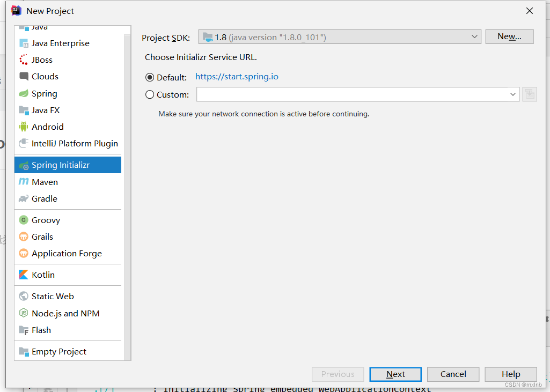Image resolution: width=550 pixels, height=392 pixels.
Task: Click the project type list scrollbar
Action: tap(127, 196)
